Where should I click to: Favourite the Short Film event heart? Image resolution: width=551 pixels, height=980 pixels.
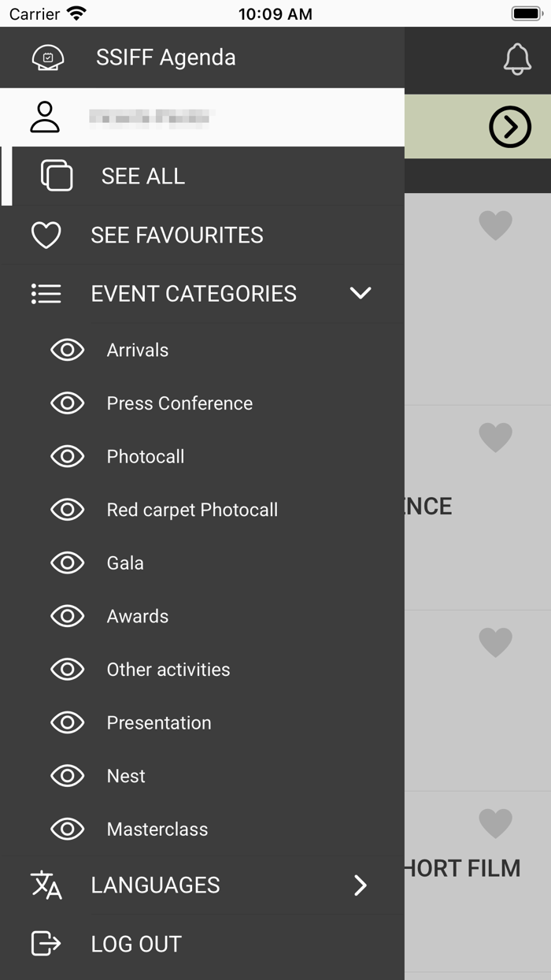(495, 823)
